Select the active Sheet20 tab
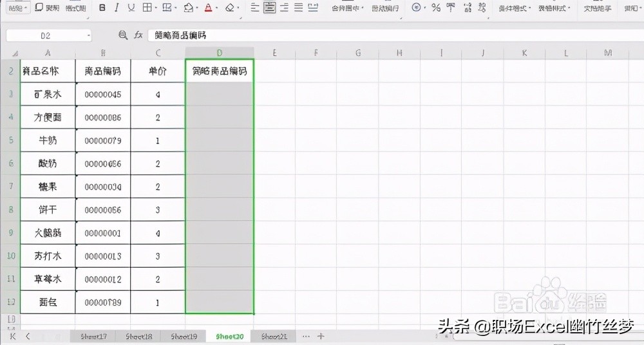Image resolution: width=644 pixels, height=345 pixels. (230, 337)
